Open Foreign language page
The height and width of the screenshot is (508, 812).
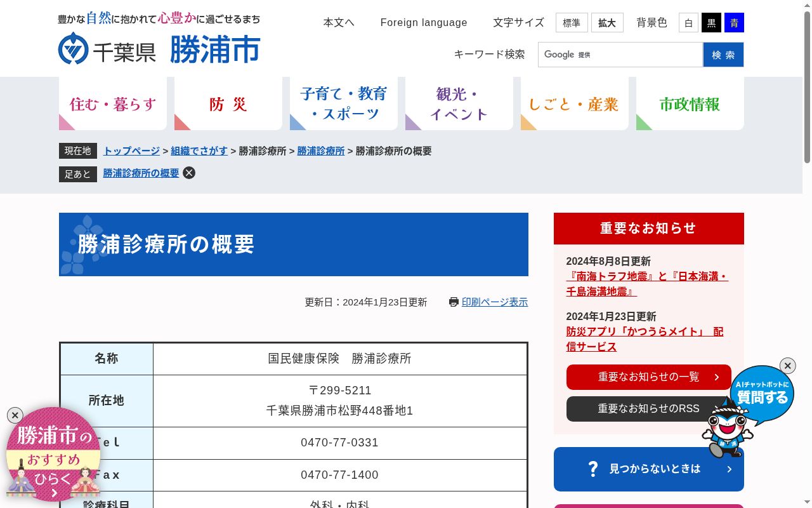[x=424, y=22]
